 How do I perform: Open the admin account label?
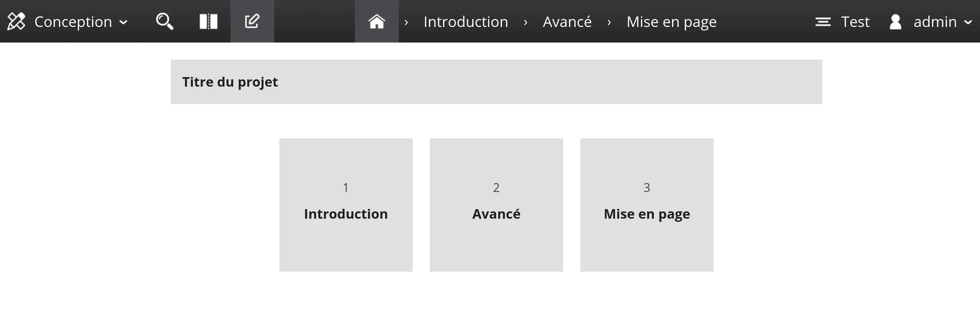(x=935, y=22)
